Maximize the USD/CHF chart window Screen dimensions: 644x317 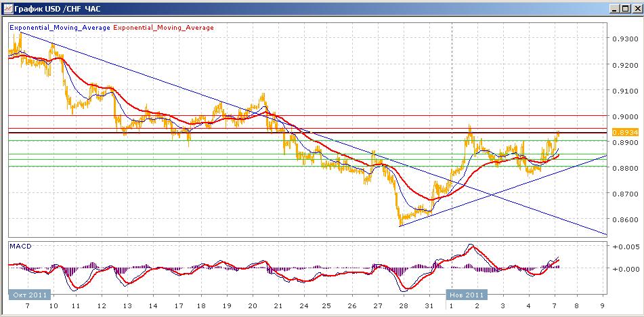point(624,9)
